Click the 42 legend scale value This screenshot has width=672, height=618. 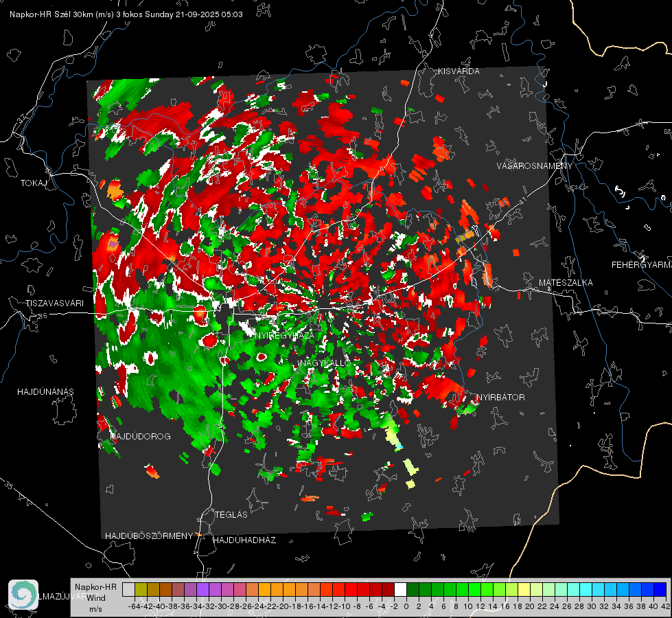click(x=666, y=606)
